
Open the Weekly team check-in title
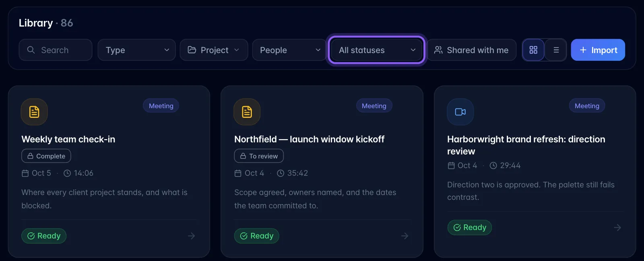point(68,139)
